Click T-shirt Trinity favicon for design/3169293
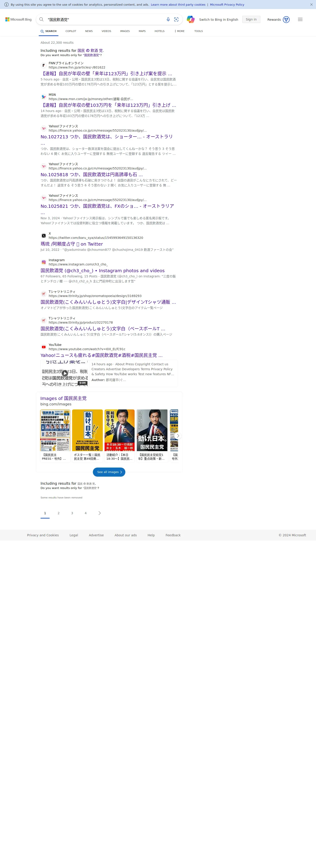 44,294
